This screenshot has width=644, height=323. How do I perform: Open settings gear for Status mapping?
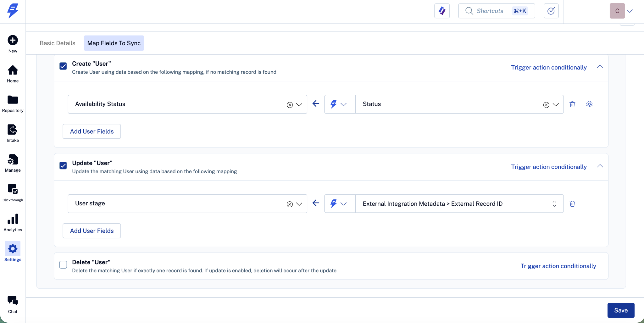click(x=589, y=104)
